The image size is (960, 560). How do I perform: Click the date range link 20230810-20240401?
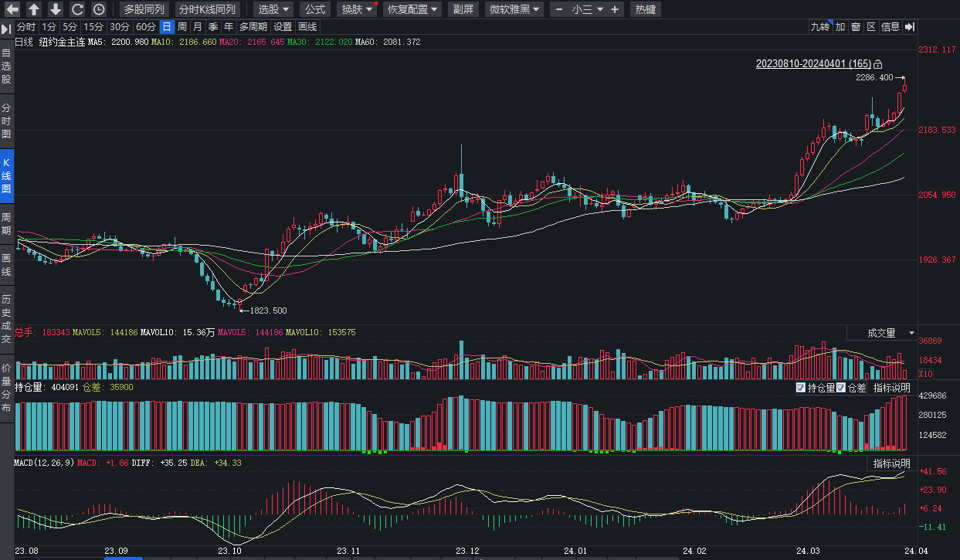pyautogui.click(x=813, y=64)
